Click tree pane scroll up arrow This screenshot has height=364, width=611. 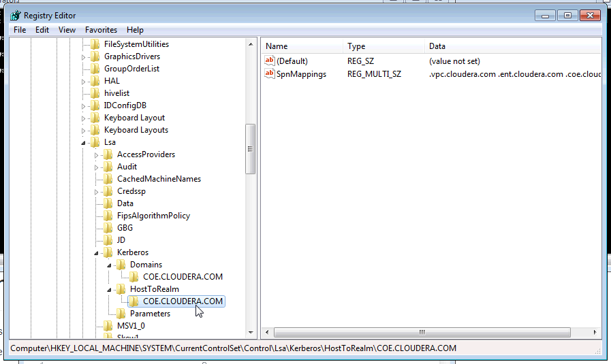tap(251, 44)
